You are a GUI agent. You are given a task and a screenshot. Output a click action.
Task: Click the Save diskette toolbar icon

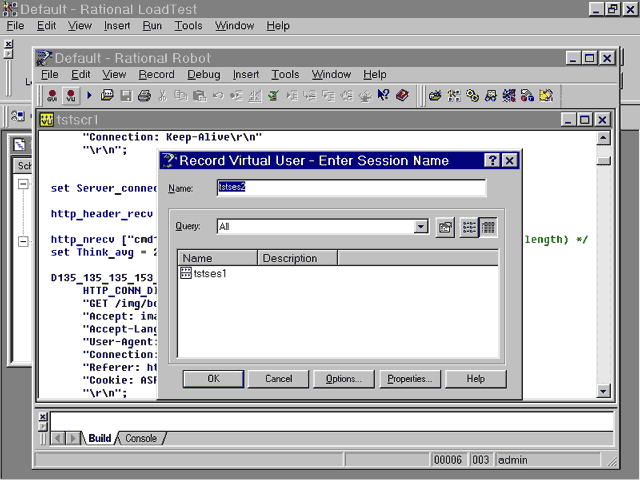126,96
